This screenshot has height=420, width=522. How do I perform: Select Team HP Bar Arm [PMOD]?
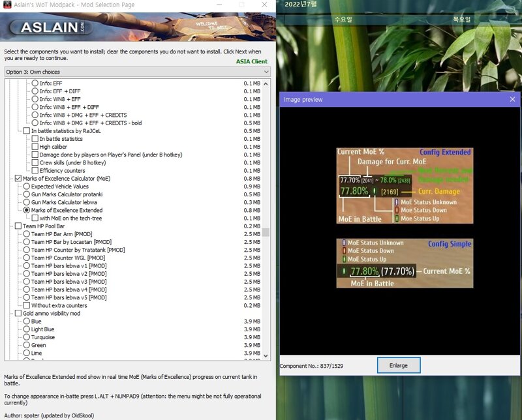pyautogui.click(x=27, y=234)
